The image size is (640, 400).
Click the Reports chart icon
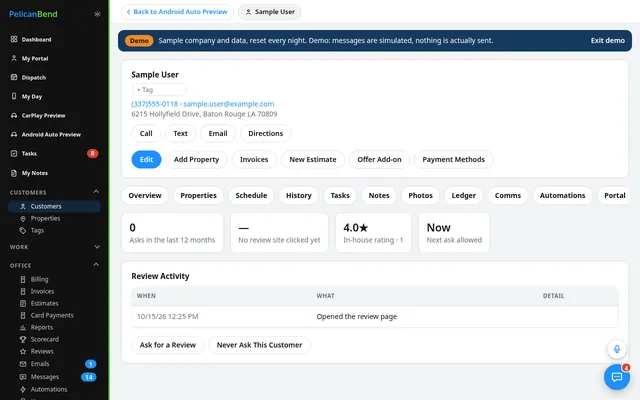click(23, 327)
